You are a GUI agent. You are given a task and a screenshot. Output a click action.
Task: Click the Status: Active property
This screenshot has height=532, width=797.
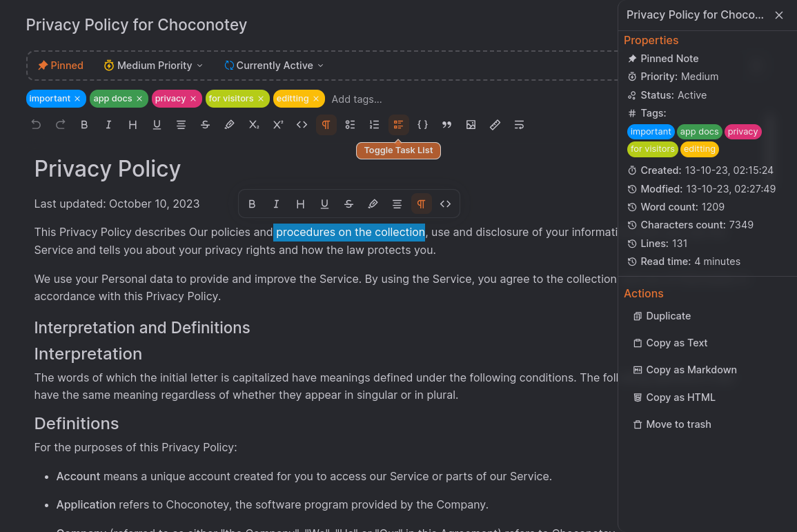click(667, 95)
